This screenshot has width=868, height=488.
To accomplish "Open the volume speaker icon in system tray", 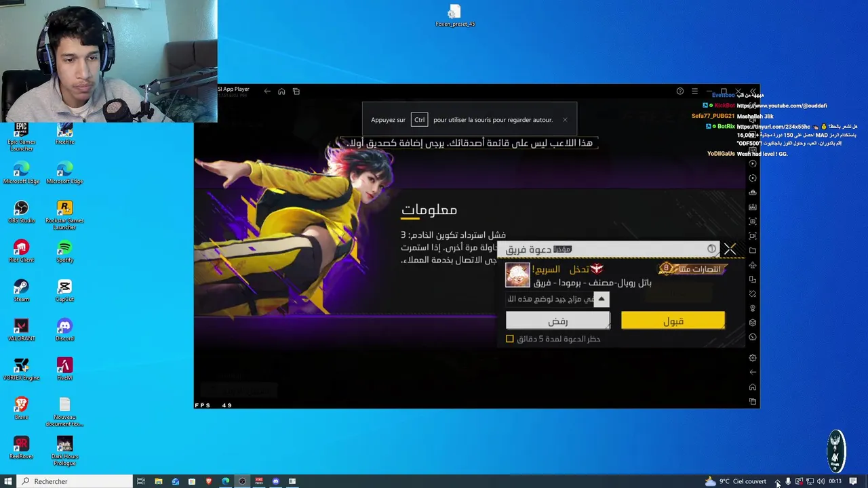I will tap(821, 481).
